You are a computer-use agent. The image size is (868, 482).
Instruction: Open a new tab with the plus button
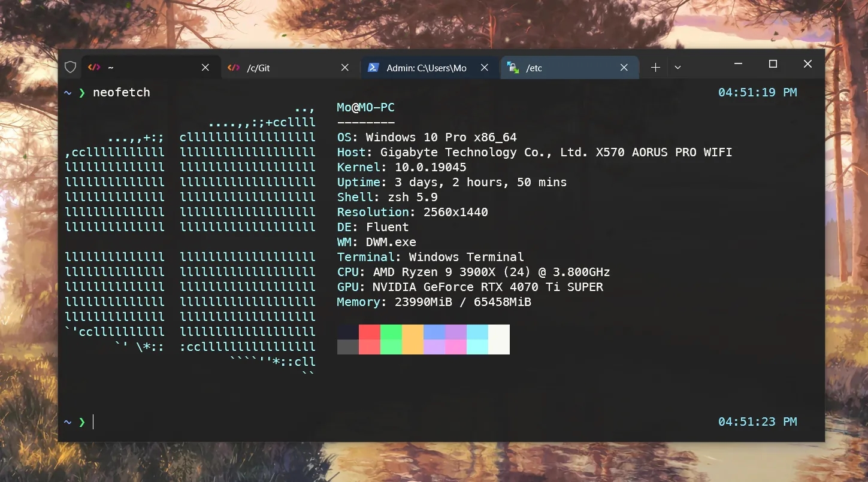point(655,68)
